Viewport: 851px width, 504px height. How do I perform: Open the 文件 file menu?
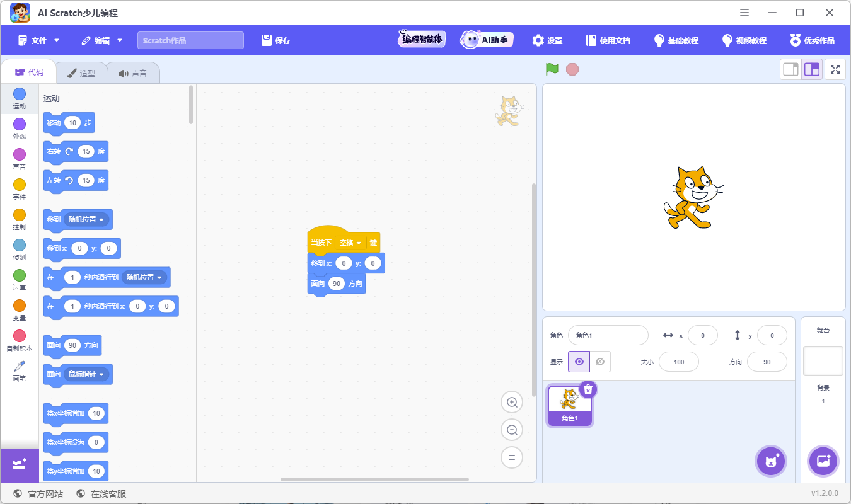(39, 40)
